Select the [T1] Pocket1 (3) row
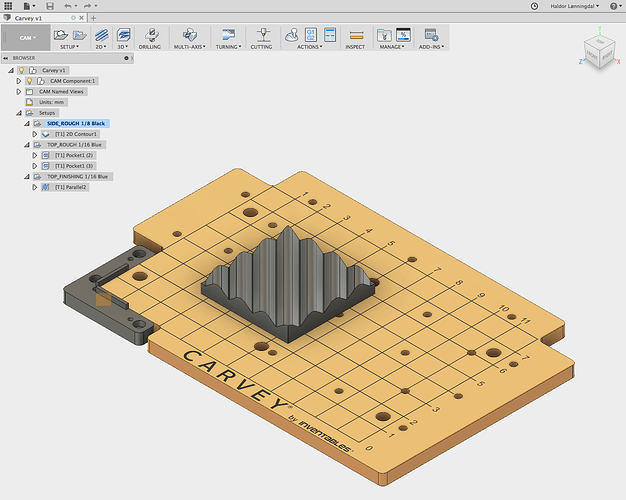The width and height of the screenshot is (626, 500). tap(74, 166)
